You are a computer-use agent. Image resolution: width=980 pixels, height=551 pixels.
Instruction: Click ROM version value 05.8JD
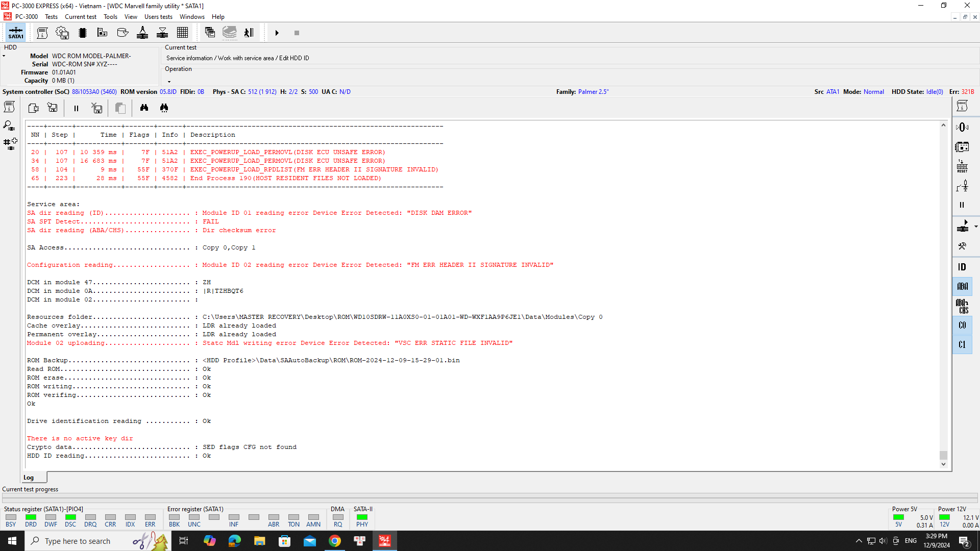click(x=168, y=92)
